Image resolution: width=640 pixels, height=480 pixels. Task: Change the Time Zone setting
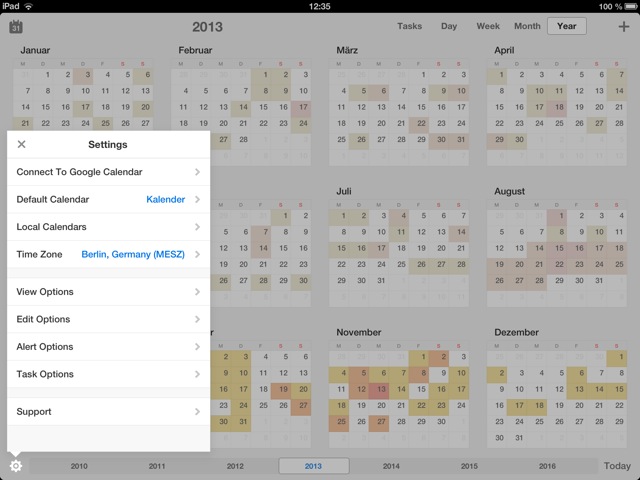(108, 254)
